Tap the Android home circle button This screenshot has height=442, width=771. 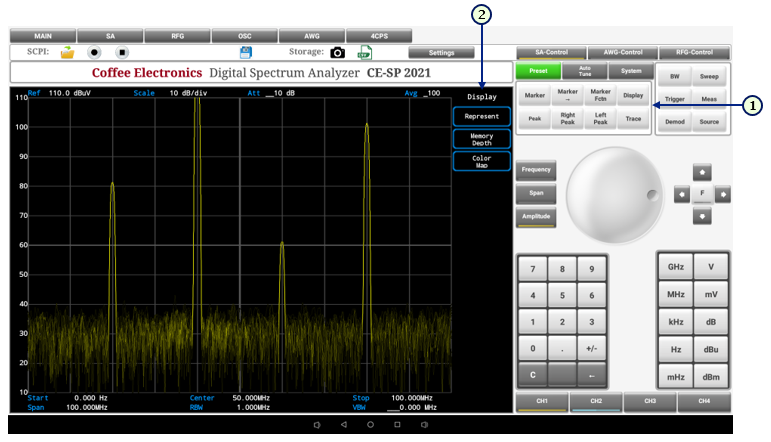370,425
